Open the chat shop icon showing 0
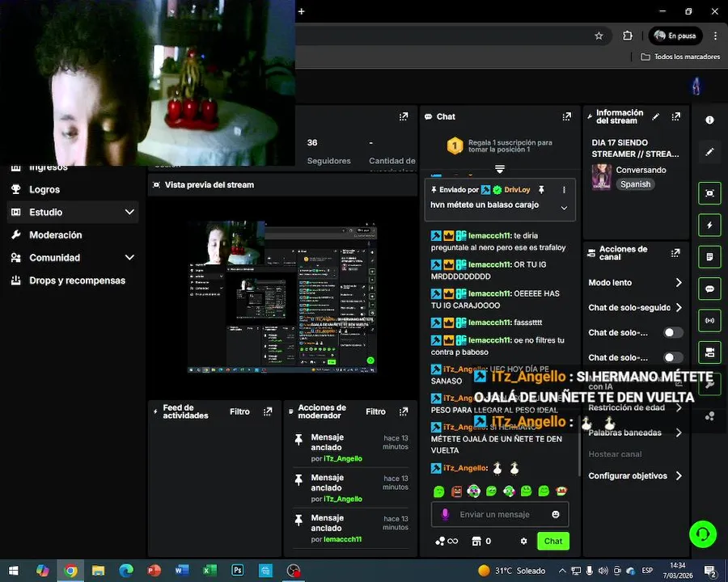Screen dimensions: 728x582 [x=481, y=541]
